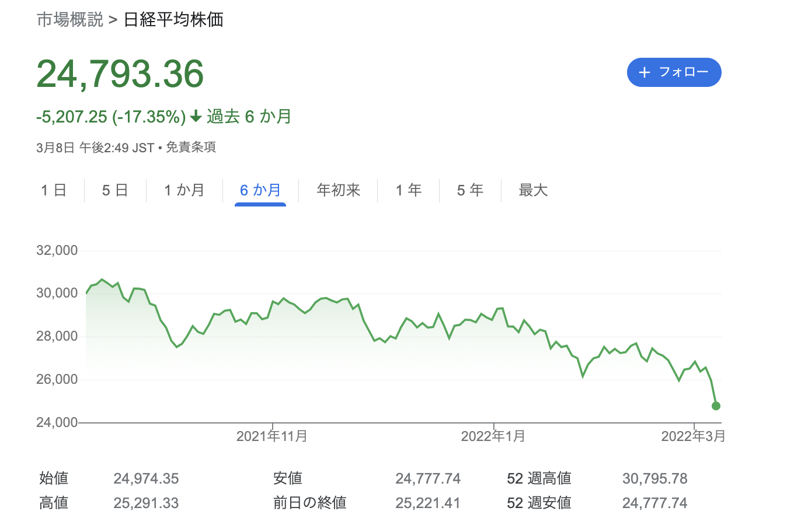
Task: Select the 5 日 range tab
Action: 115,190
